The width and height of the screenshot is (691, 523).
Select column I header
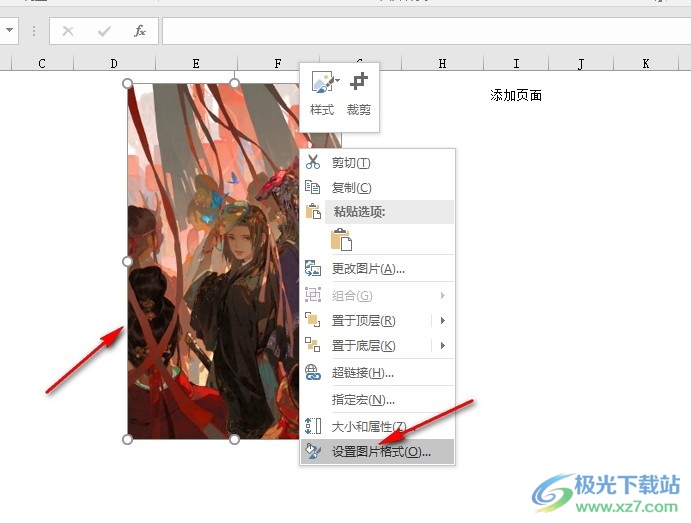(x=516, y=63)
